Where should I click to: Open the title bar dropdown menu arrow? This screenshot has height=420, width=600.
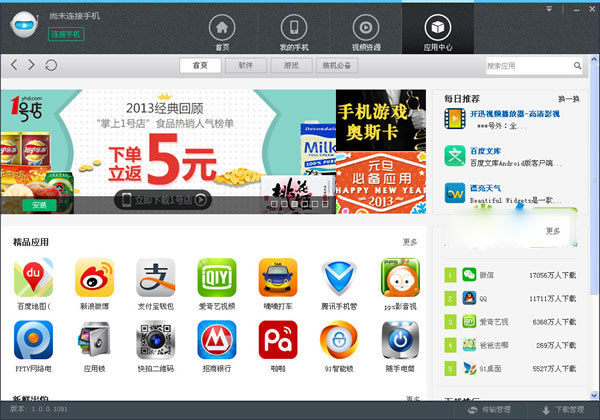point(549,9)
